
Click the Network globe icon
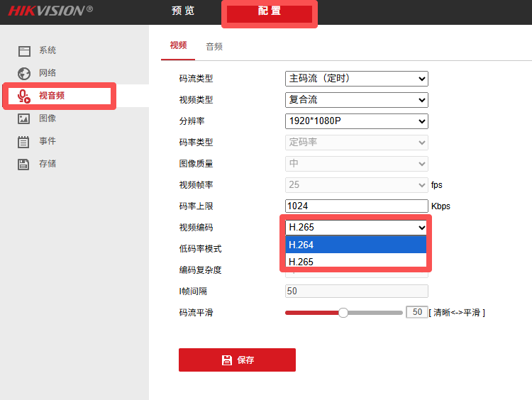point(24,73)
